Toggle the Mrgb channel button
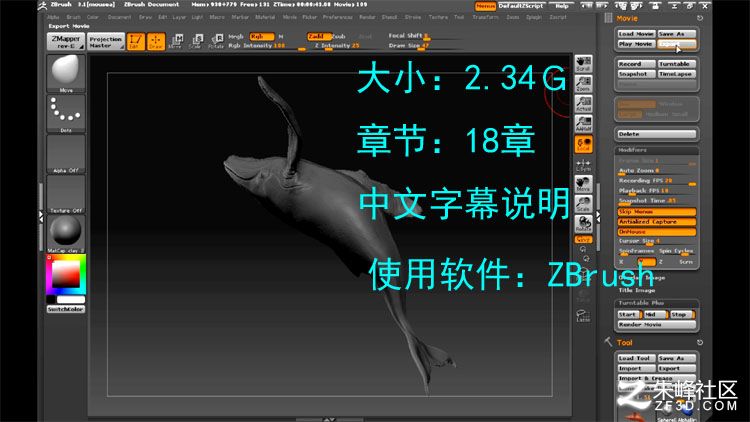Screen dimensions: 750x422 [x=236, y=36]
